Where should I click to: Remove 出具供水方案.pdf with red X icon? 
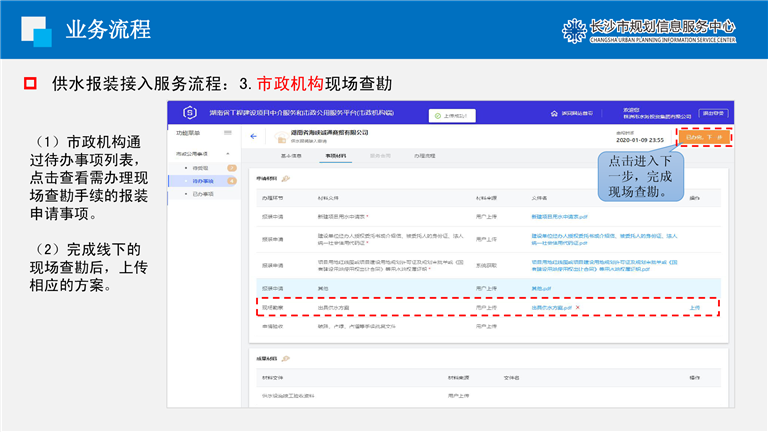577,308
